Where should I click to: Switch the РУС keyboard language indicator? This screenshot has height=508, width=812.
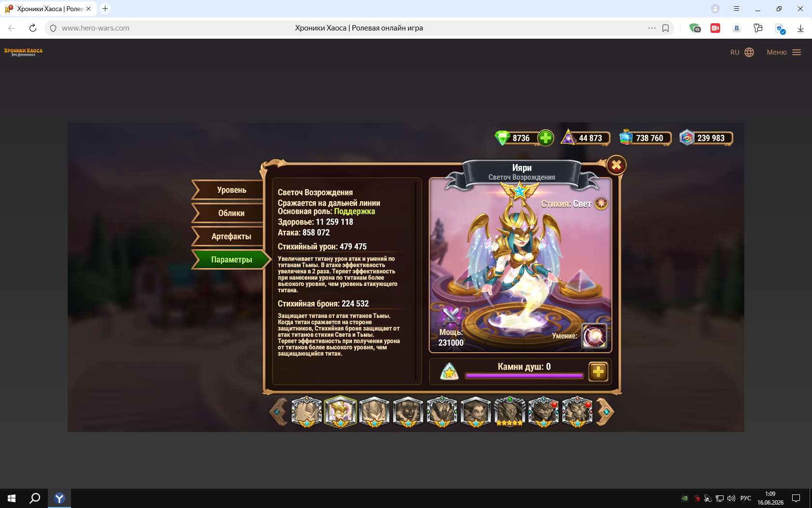[746, 498]
